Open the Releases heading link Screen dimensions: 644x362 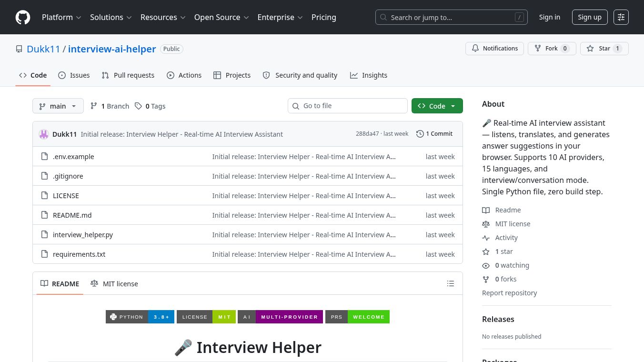pyautogui.click(x=498, y=319)
